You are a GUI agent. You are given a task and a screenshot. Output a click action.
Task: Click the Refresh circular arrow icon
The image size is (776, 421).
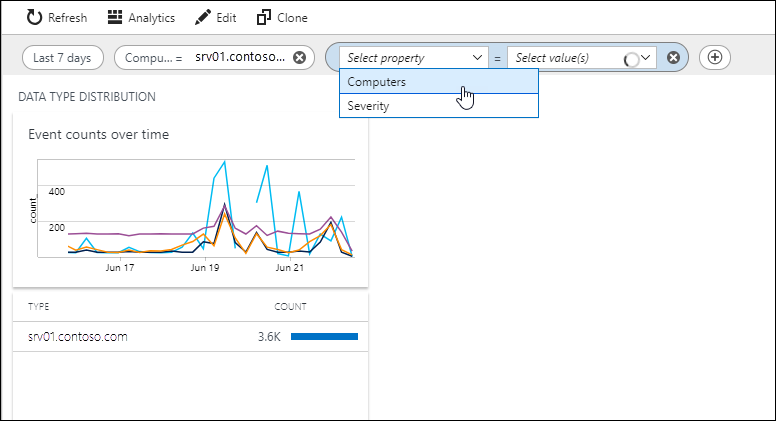click(x=34, y=17)
